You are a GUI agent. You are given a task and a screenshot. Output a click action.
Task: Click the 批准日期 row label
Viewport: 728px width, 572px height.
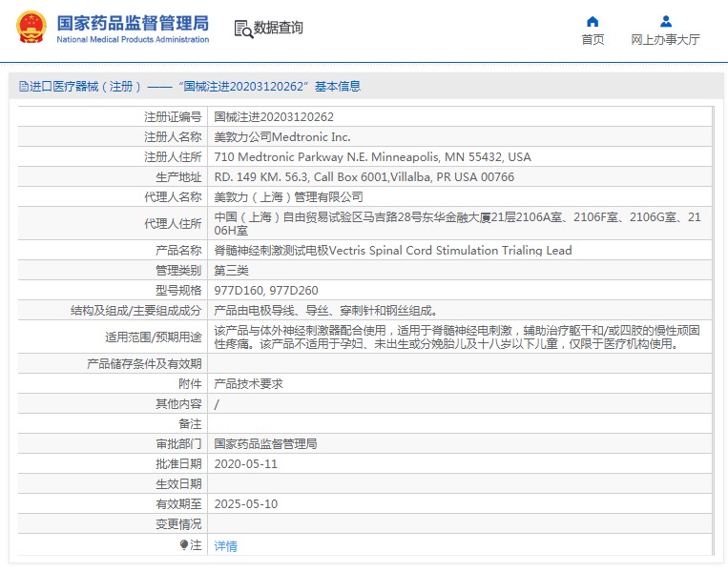(x=178, y=464)
